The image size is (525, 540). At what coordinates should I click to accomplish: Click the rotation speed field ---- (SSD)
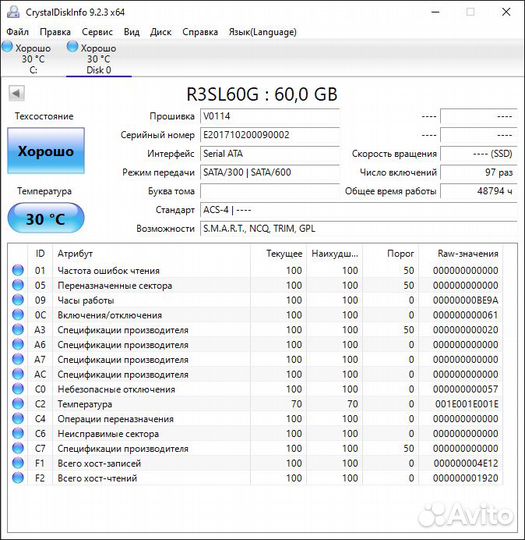point(478,153)
